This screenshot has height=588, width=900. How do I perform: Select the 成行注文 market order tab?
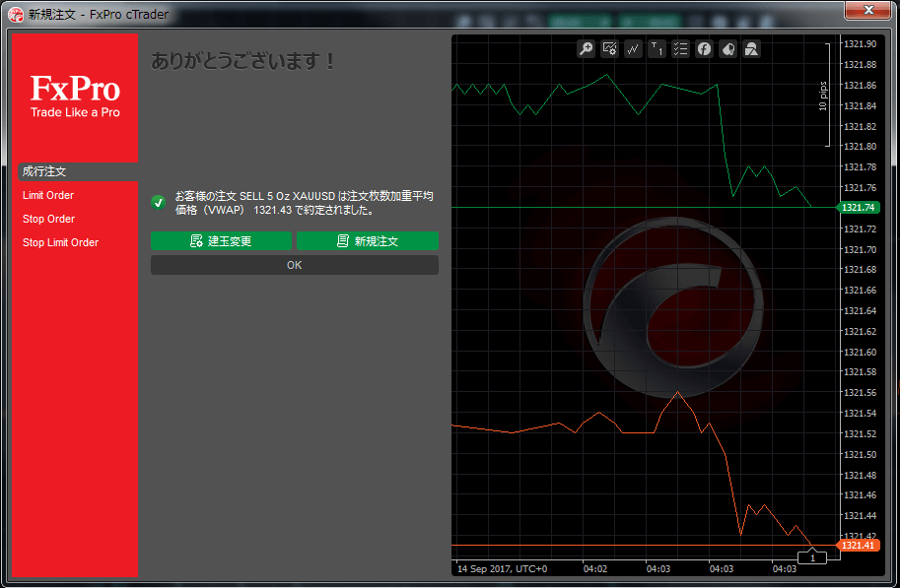(x=78, y=171)
